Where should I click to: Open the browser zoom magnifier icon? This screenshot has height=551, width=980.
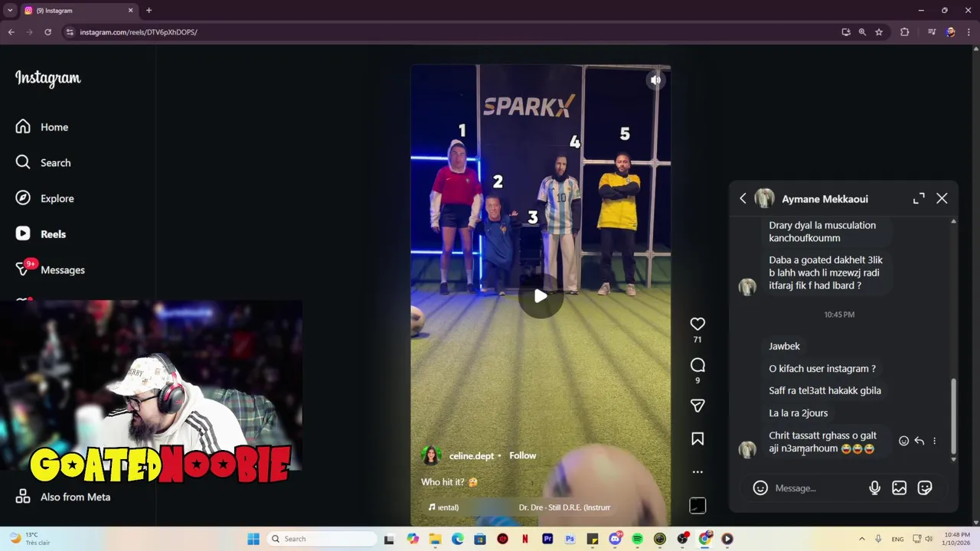862,32
